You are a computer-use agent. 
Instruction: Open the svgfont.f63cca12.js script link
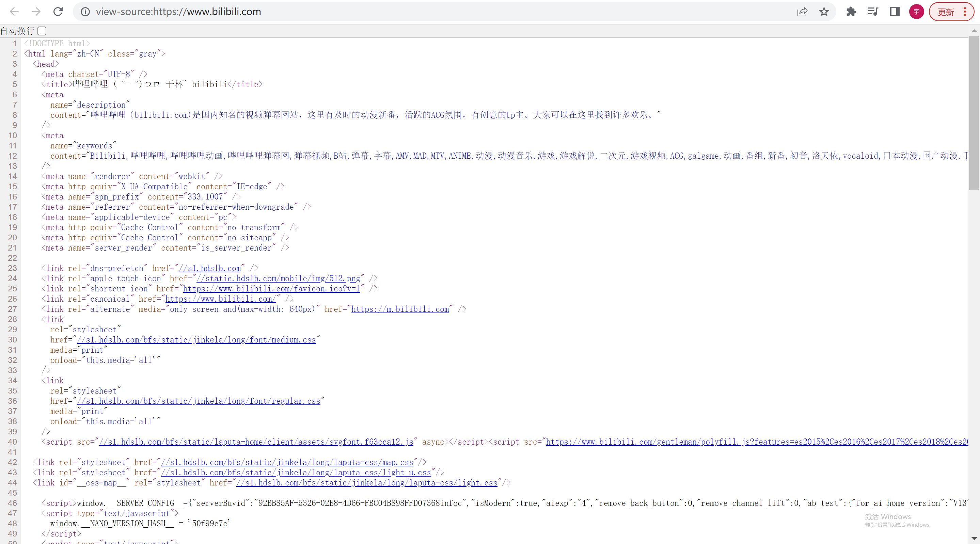pos(256,442)
